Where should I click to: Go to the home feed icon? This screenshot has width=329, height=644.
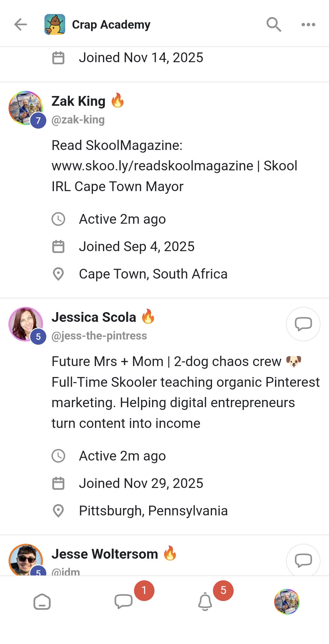[x=42, y=602]
